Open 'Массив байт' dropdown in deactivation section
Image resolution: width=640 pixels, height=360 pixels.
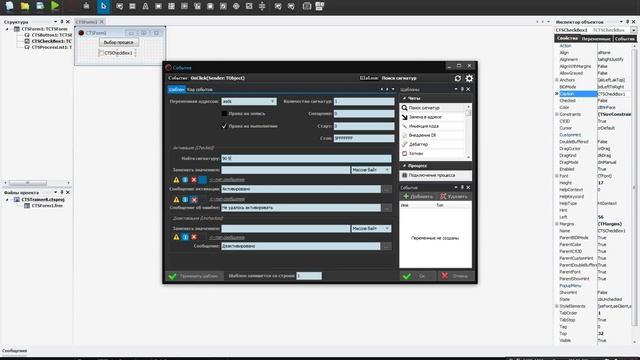point(387,229)
